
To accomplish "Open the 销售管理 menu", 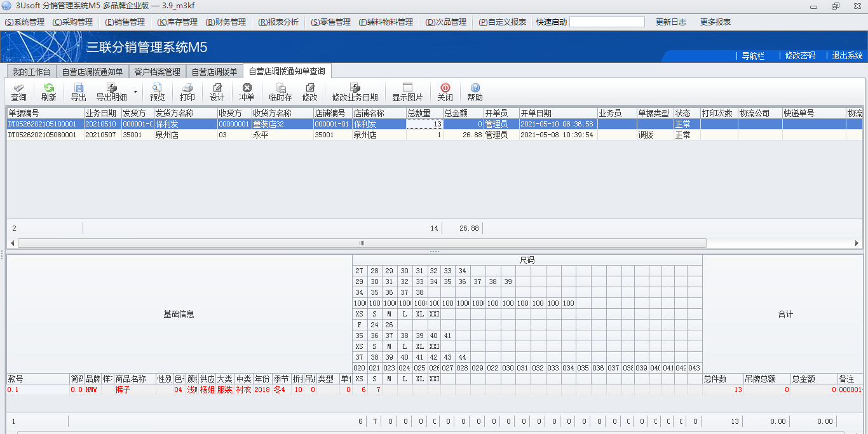I will pos(125,22).
